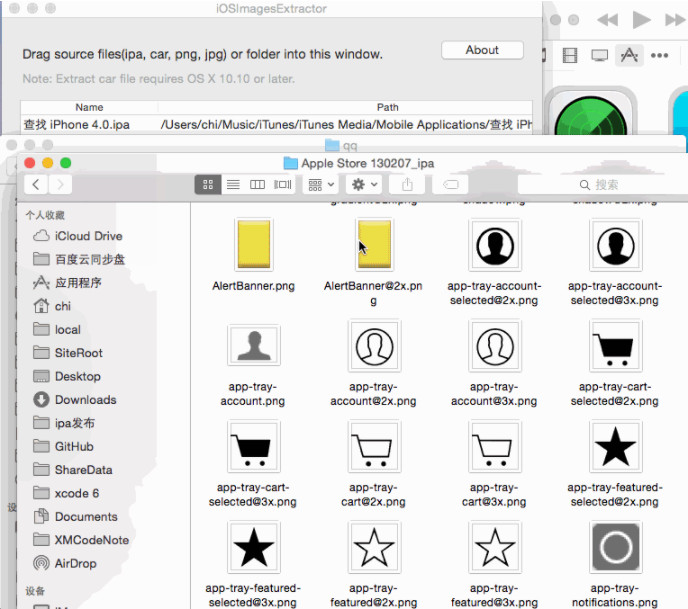Select AlertBanner@2x.png file
Image resolution: width=688 pixels, height=609 pixels.
point(374,244)
